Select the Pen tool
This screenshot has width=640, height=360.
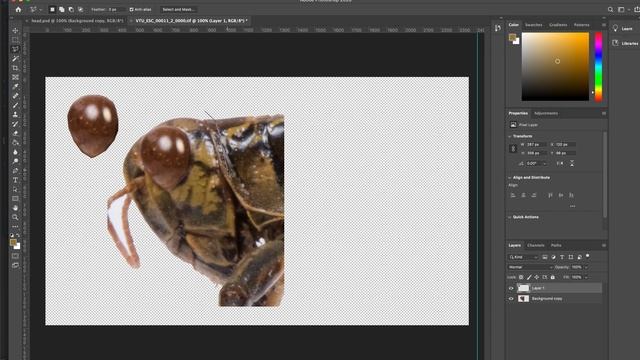pyautogui.click(x=16, y=171)
